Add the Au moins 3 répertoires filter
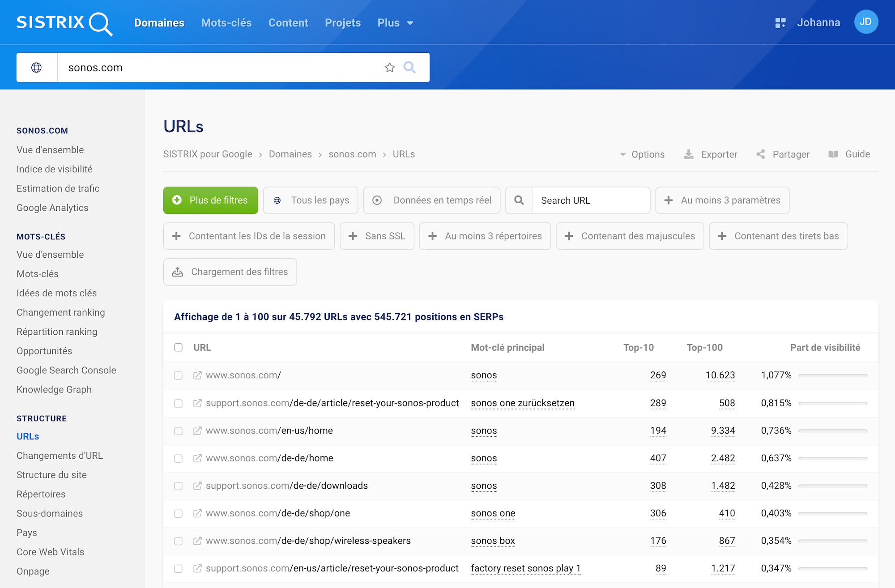895x588 pixels. [x=485, y=236]
